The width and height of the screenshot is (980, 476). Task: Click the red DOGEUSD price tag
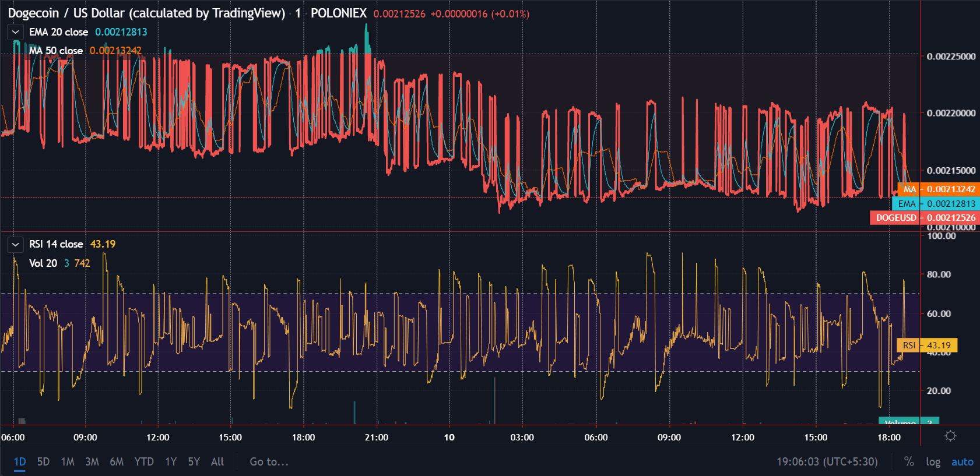coord(925,217)
